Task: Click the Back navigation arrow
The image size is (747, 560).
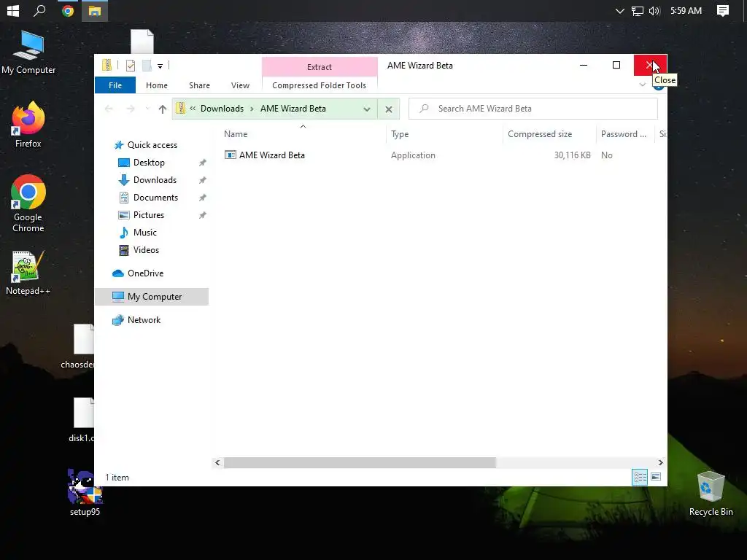Action: tap(109, 109)
